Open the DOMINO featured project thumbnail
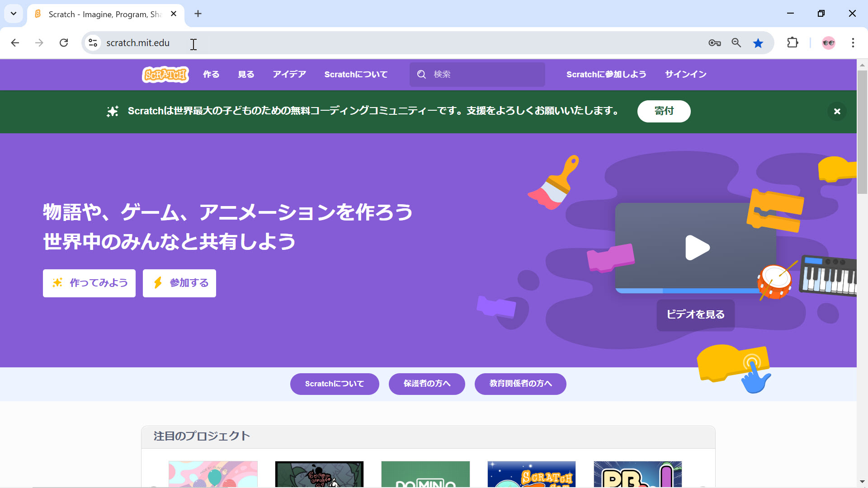 (425, 474)
